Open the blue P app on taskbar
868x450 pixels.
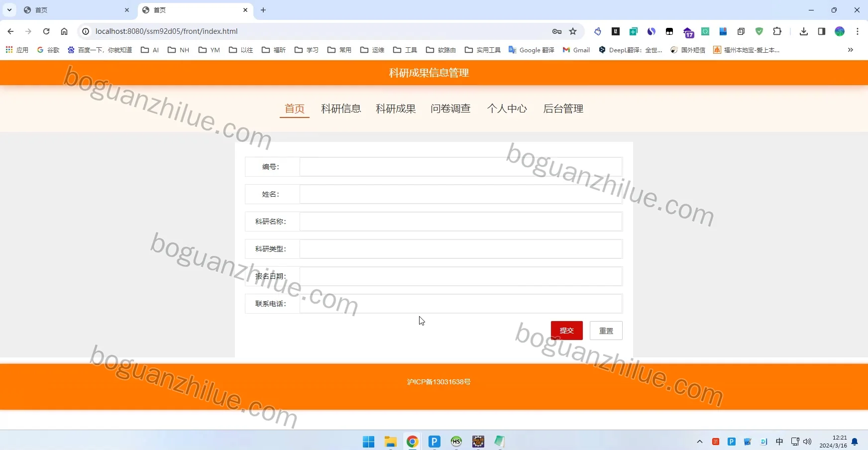click(434, 442)
